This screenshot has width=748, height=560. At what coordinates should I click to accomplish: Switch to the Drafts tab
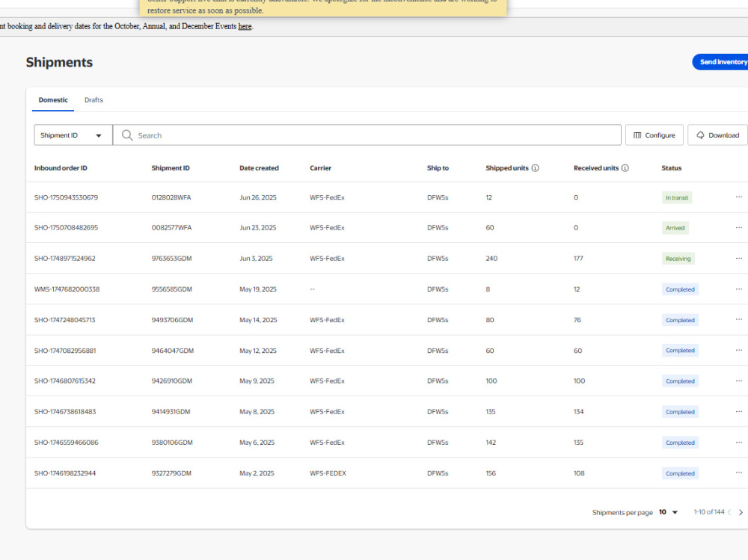pyautogui.click(x=93, y=99)
